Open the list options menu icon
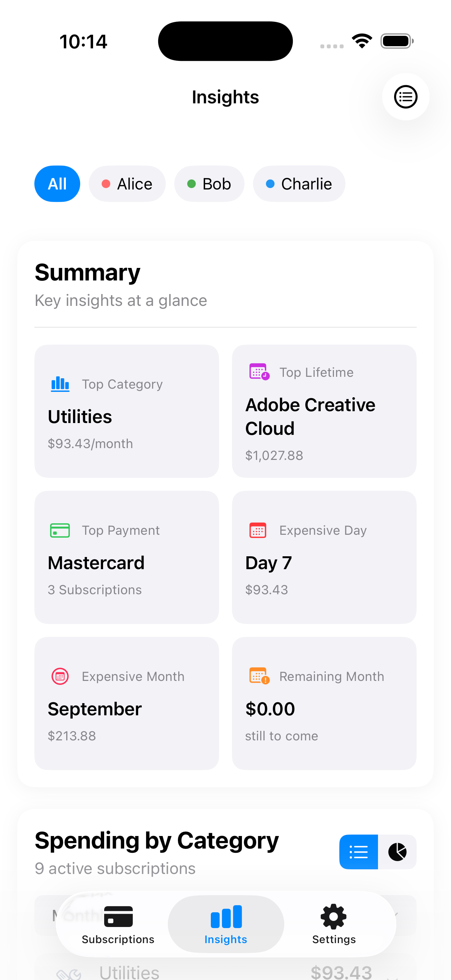This screenshot has width=451, height=980. click(406, 97)
